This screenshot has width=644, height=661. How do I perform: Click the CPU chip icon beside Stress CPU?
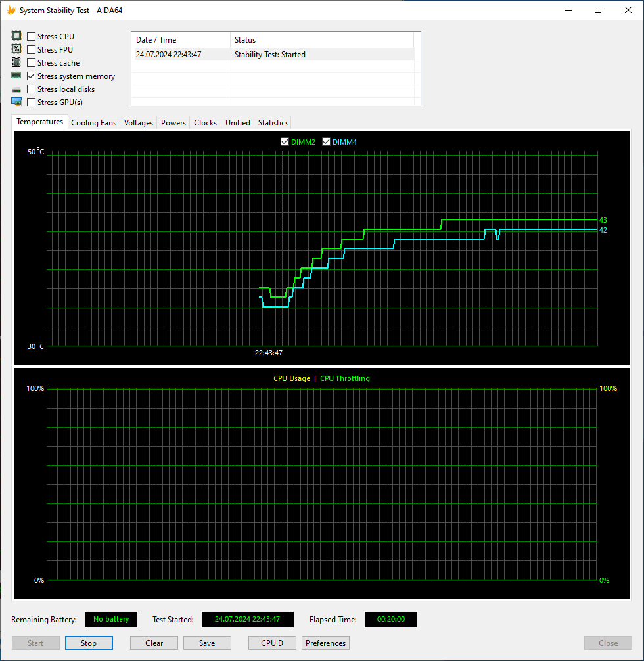tap(16, 36)
